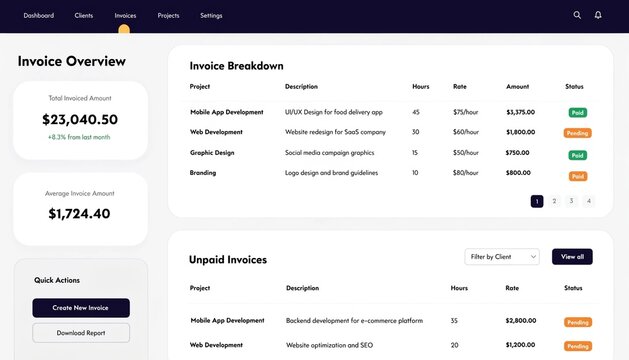629x360 pixels.
Task: Click Pending badge of Website optimization row
Action: pos(578,346)
